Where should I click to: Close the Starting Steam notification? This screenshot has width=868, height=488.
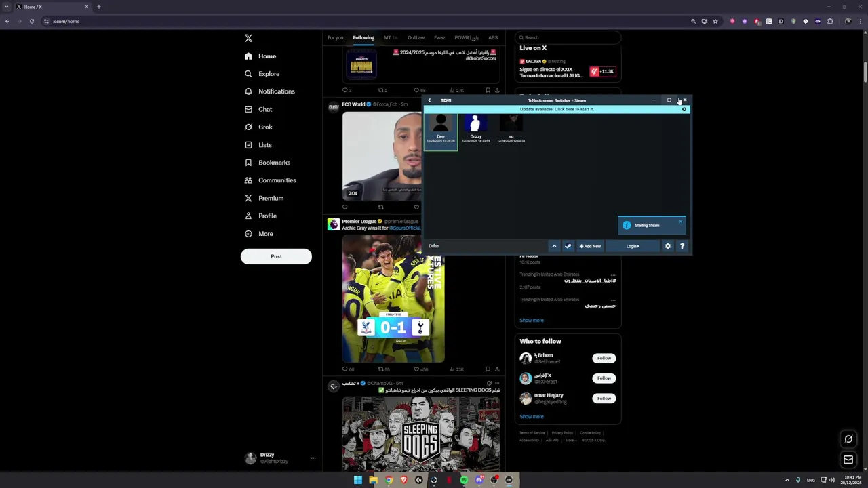point(680,221)
